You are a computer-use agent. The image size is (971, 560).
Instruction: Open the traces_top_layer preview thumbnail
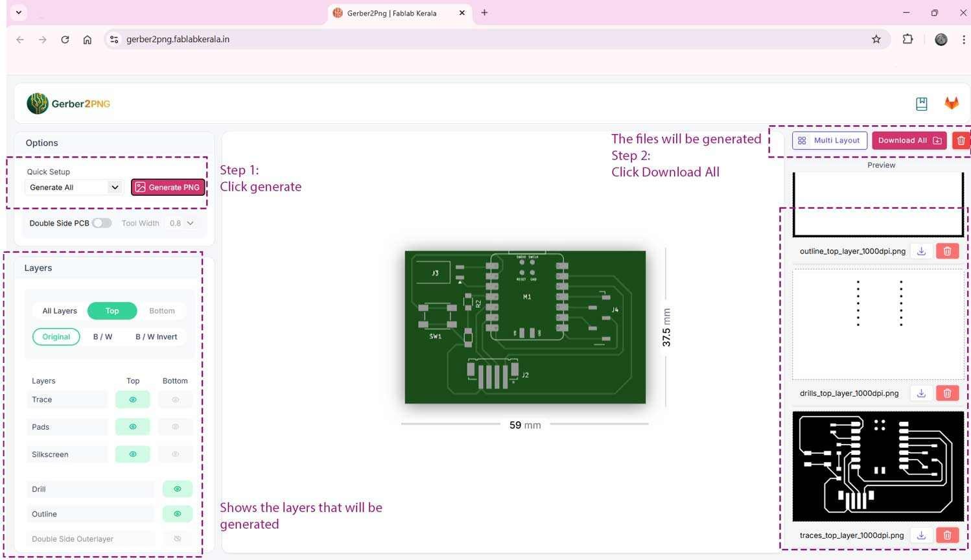pos(878,466)
